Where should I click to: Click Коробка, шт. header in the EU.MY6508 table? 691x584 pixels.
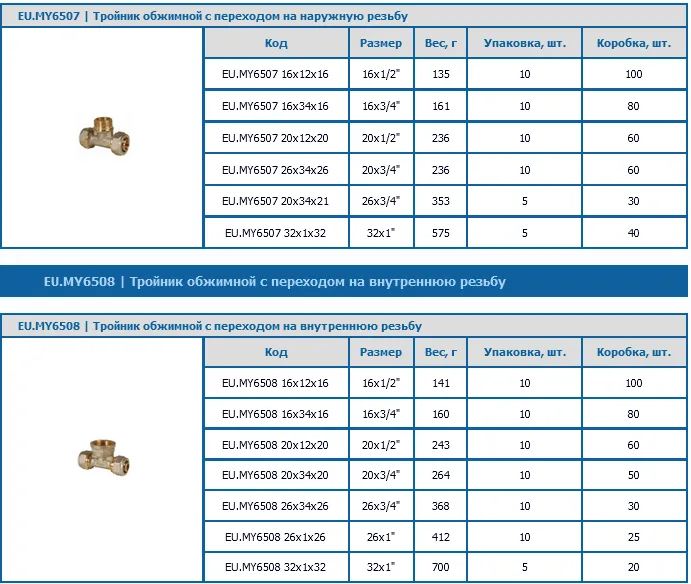pos(634,352)
